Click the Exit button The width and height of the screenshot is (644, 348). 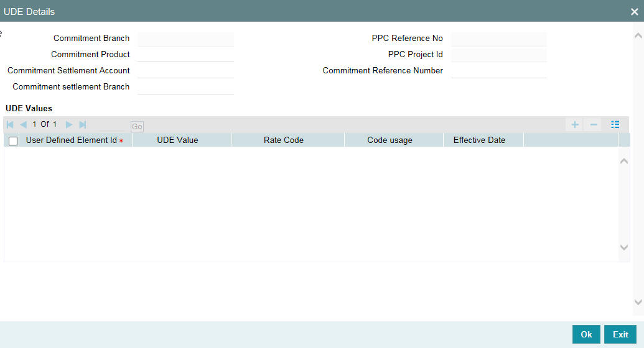(x=620, y=334)
